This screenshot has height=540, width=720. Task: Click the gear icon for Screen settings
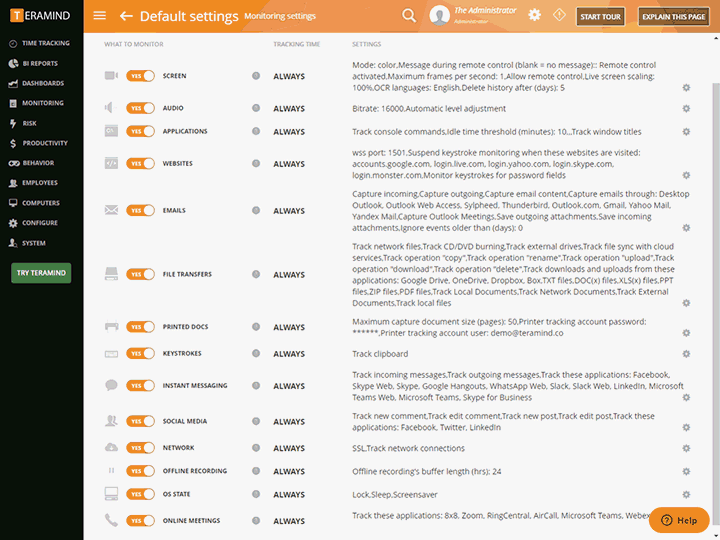point(686,88)
